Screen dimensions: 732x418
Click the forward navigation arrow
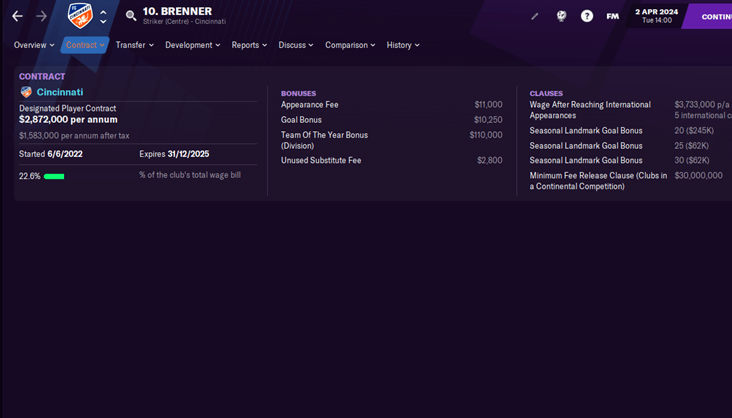click(x=42, y=16)
